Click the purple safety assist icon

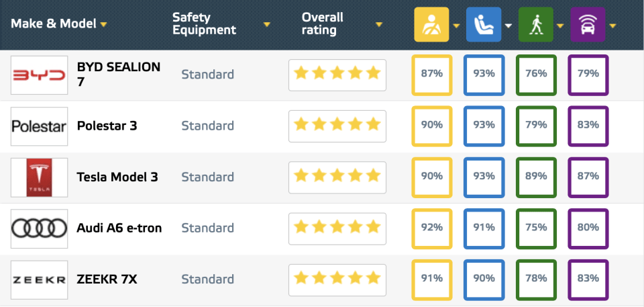pyautogui.click(x=587, y=24)
